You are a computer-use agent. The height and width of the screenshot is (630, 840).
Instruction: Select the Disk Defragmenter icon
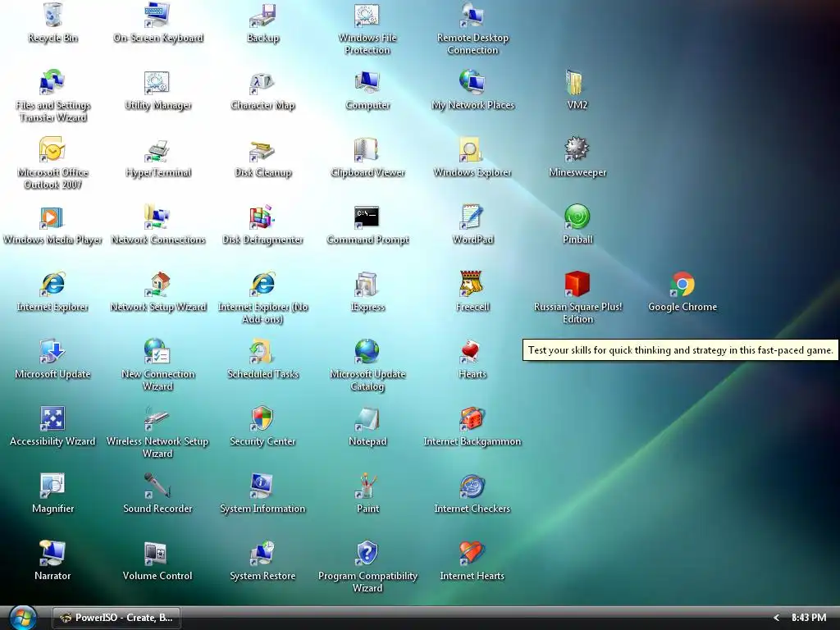tap(262, 217)
